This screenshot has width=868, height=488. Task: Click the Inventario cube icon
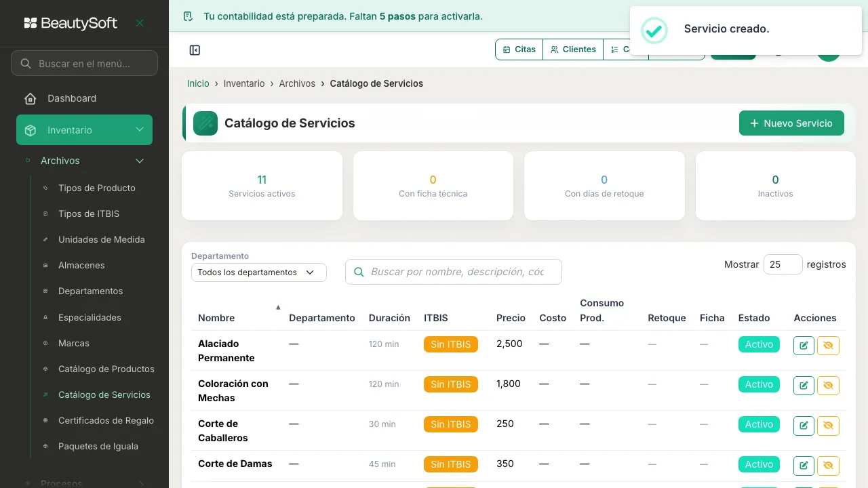coord(31,130)
